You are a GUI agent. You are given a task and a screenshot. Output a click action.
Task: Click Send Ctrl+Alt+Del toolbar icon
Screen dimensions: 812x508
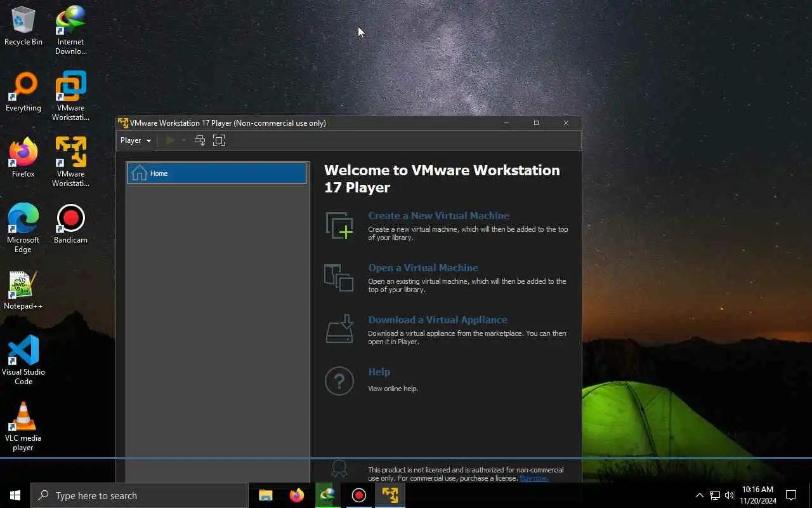(200, 140)
